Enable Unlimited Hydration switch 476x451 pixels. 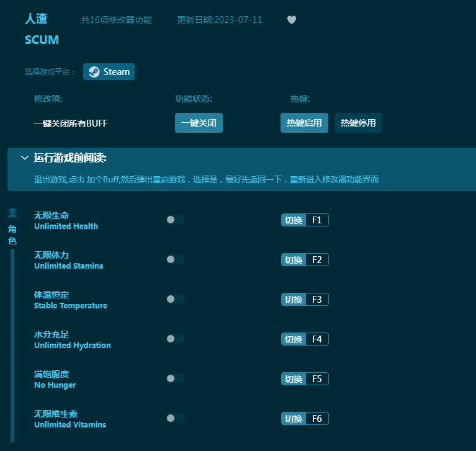pyautogui.click(x=175, y=339)
